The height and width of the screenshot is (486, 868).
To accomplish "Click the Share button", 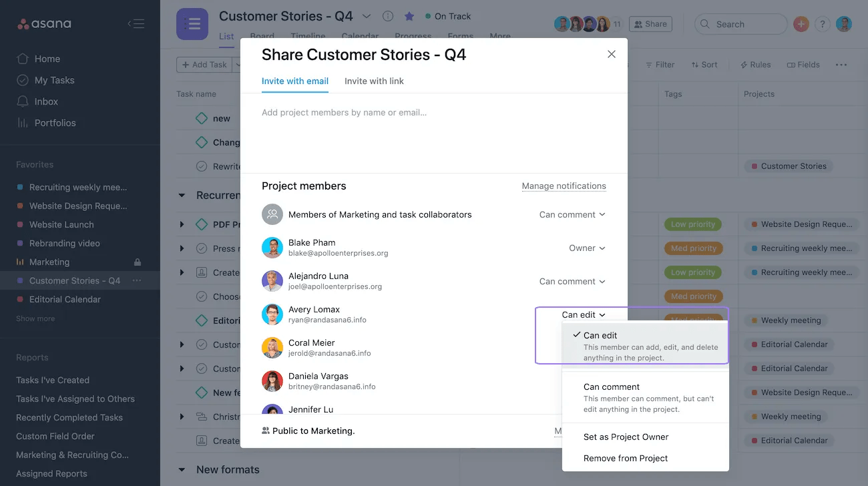I will pos(650,23).
